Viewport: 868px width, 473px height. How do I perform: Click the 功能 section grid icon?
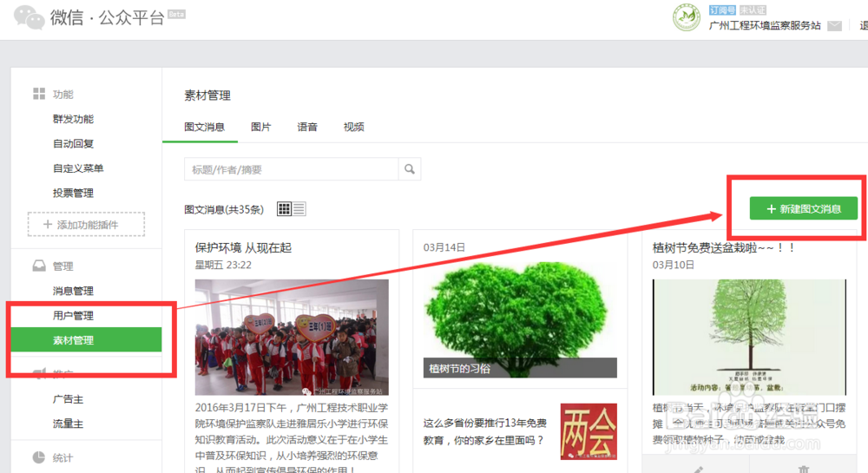point(39,94)
